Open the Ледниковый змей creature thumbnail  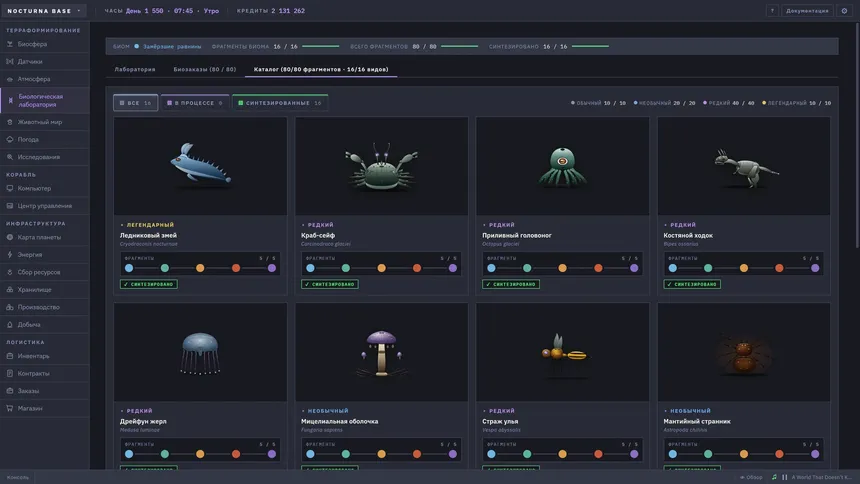click(x=200, y=166)
